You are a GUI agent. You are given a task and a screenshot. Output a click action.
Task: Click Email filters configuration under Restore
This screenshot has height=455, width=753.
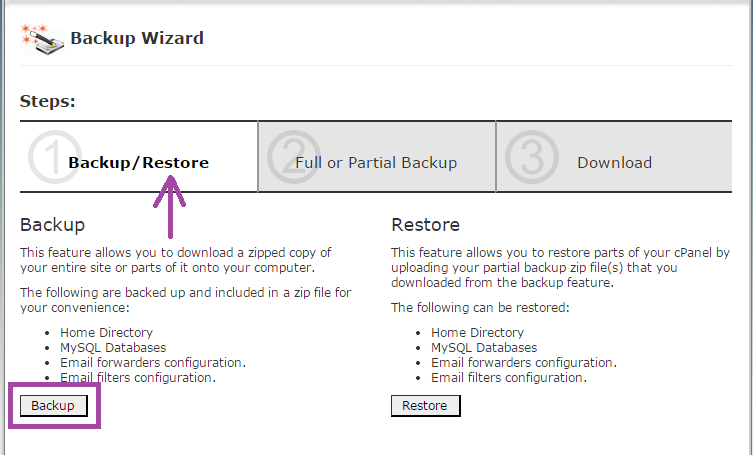(509, 378)
